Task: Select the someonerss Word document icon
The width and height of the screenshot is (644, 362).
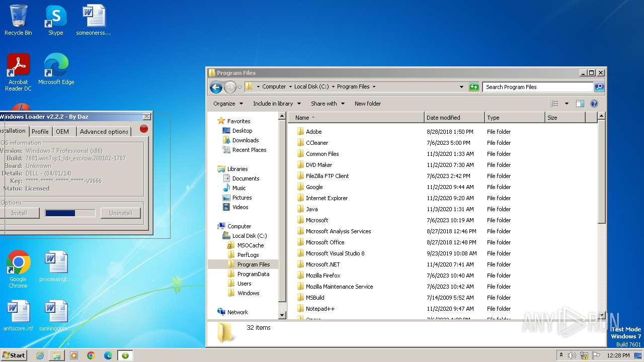Action: click(94, 20)
